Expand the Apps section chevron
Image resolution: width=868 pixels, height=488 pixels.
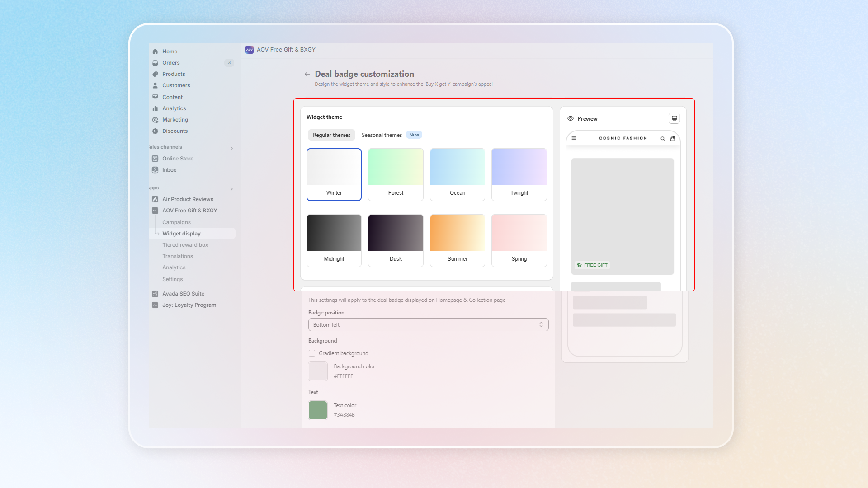(231, 189)
